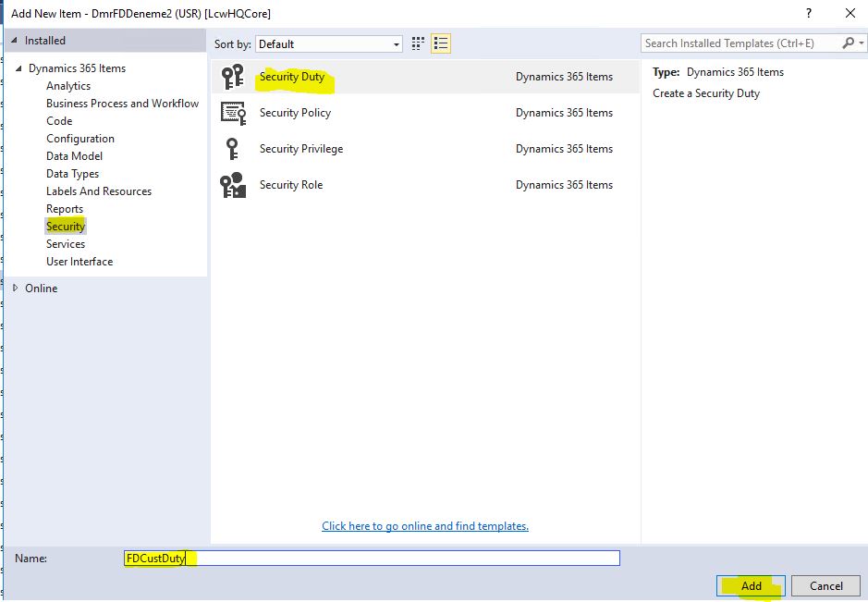Open the Sort by dropdown
The image size is (868, 602).
point(329,43)
